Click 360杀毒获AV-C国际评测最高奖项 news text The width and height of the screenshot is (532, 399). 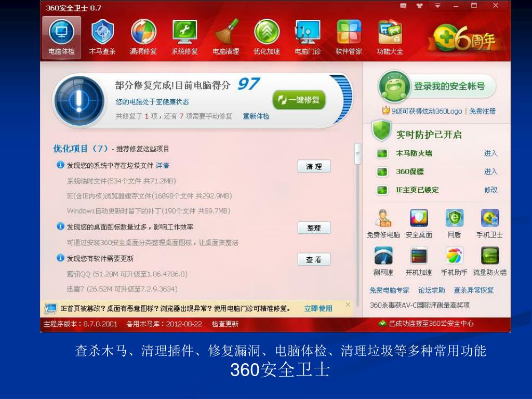pos(420,305)
